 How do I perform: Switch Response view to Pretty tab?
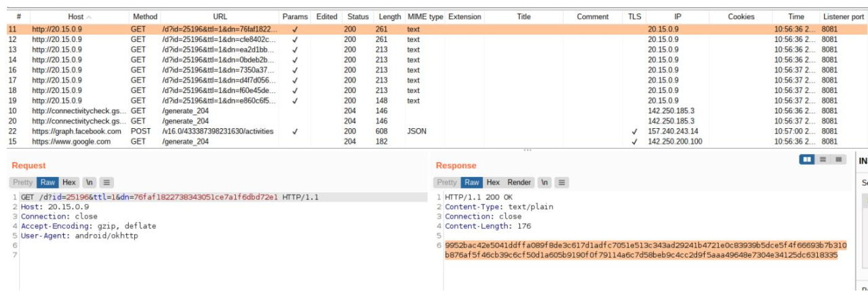pyautogui.click(x=447, y=182)
